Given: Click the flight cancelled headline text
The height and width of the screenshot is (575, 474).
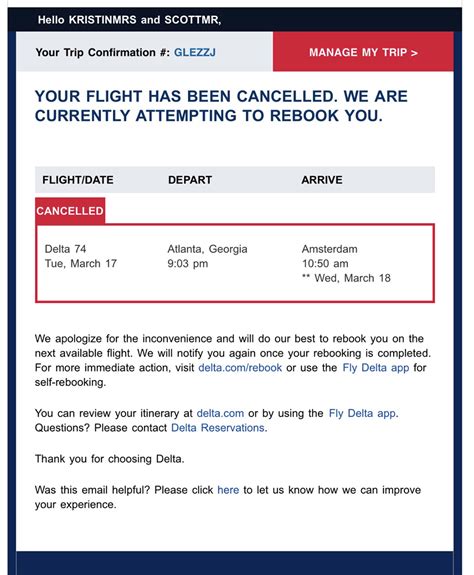Looking at the screenshot, I should (221, 106).
